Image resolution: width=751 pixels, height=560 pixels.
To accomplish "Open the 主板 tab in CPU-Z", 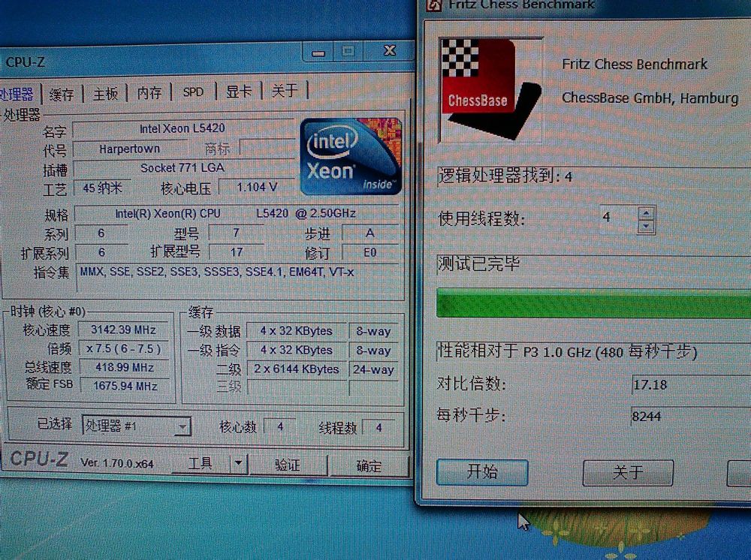I will (x=105, y=93).
